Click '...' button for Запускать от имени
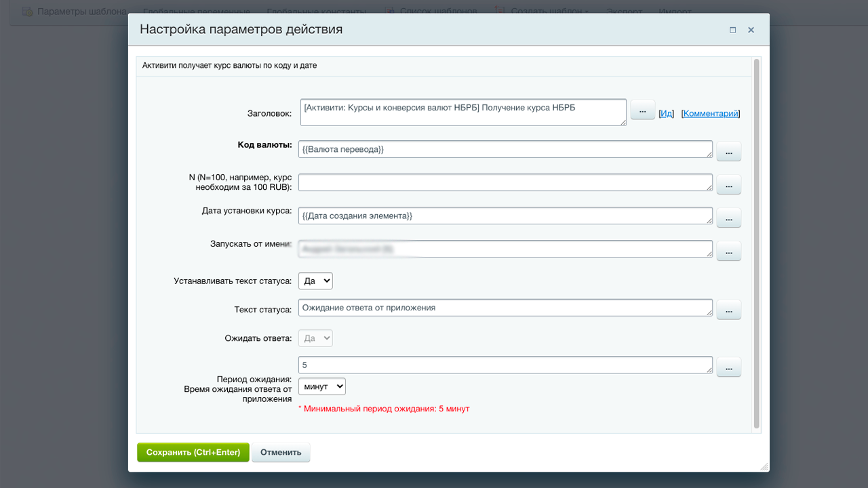This screenshot has height=488, width=868. coord(728,251)
